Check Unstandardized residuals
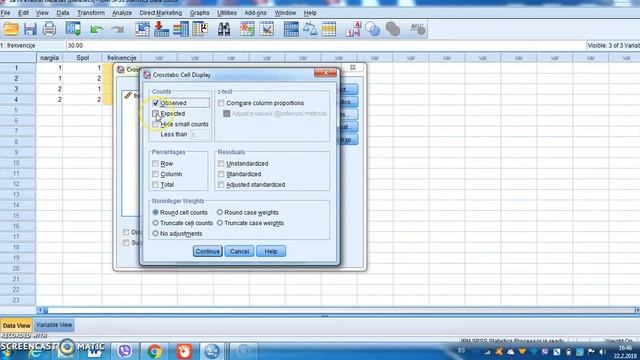Image resolution: width=640 pixels, height=360 pixels. (221, 164)
